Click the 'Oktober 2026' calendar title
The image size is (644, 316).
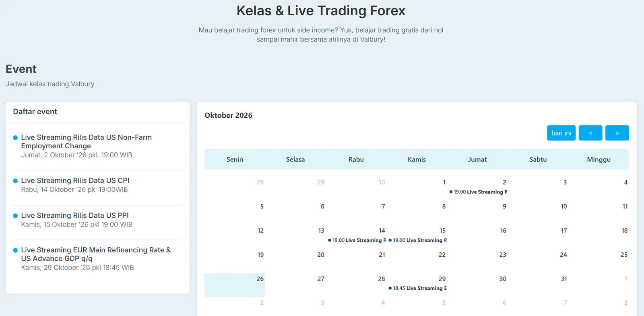click(228, 115)
